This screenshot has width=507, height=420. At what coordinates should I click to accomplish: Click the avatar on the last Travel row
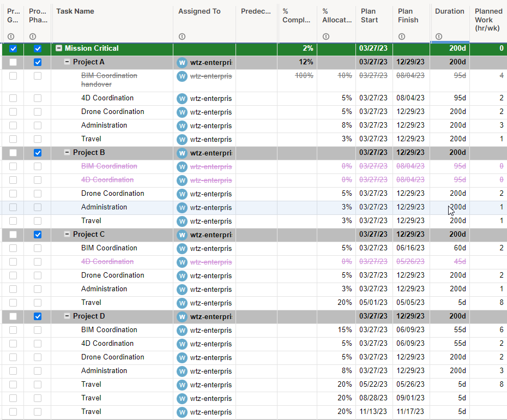(182, 412)
